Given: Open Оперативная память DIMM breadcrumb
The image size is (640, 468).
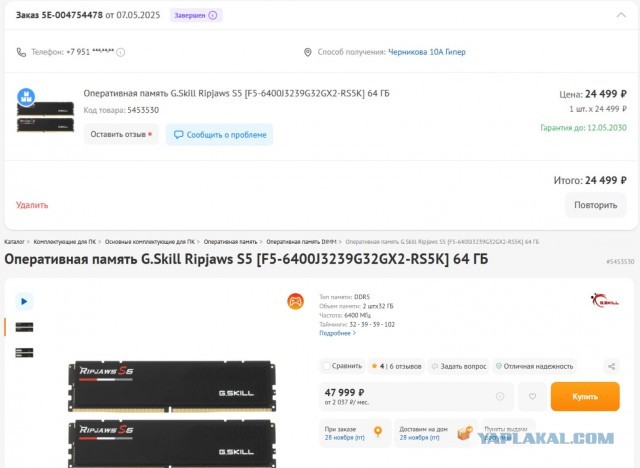Looking at the screenshot, I should 301,242.
